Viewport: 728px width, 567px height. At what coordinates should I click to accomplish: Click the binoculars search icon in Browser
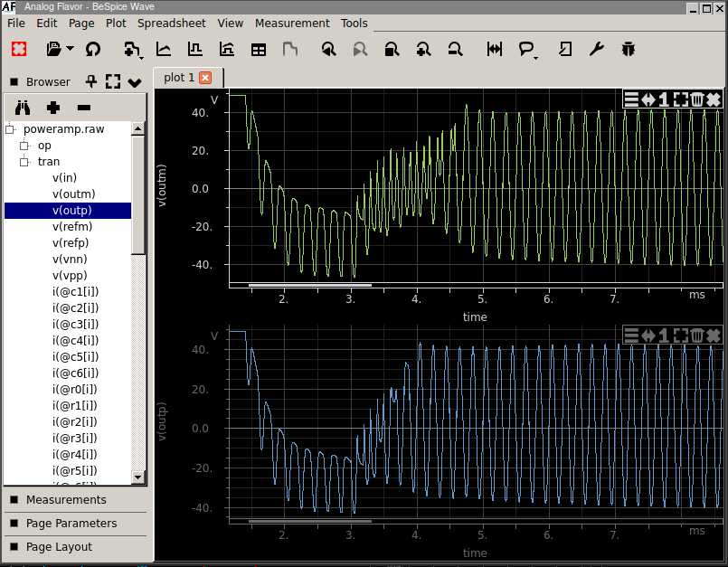pyautogui.click(x=23, y=108)
